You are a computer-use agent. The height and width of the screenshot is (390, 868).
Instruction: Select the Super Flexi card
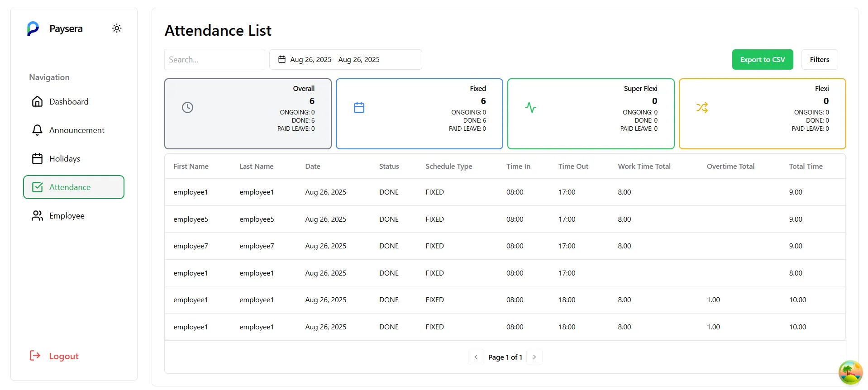591,114
